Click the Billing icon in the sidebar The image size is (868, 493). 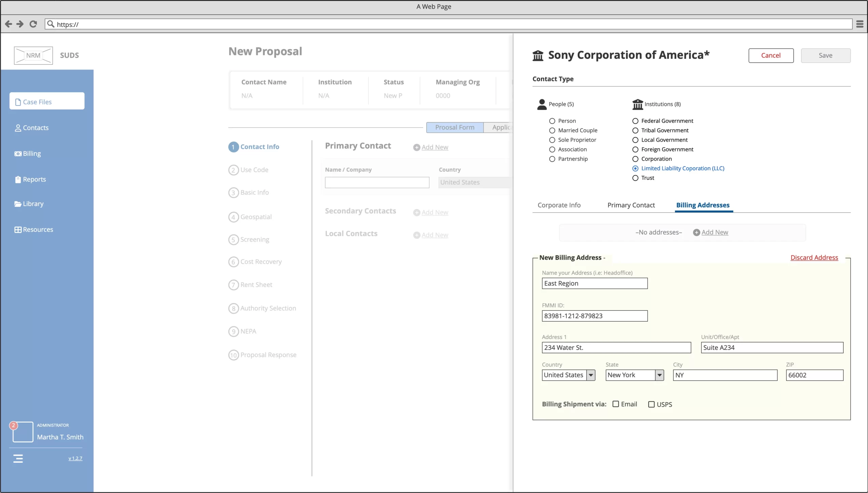pyautogui.click(x=18, y=154)
